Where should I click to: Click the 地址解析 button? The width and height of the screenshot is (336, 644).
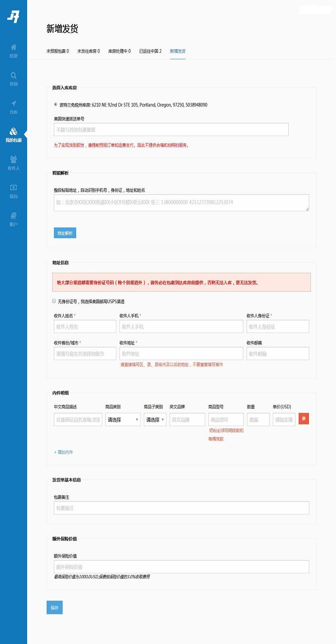65,233
